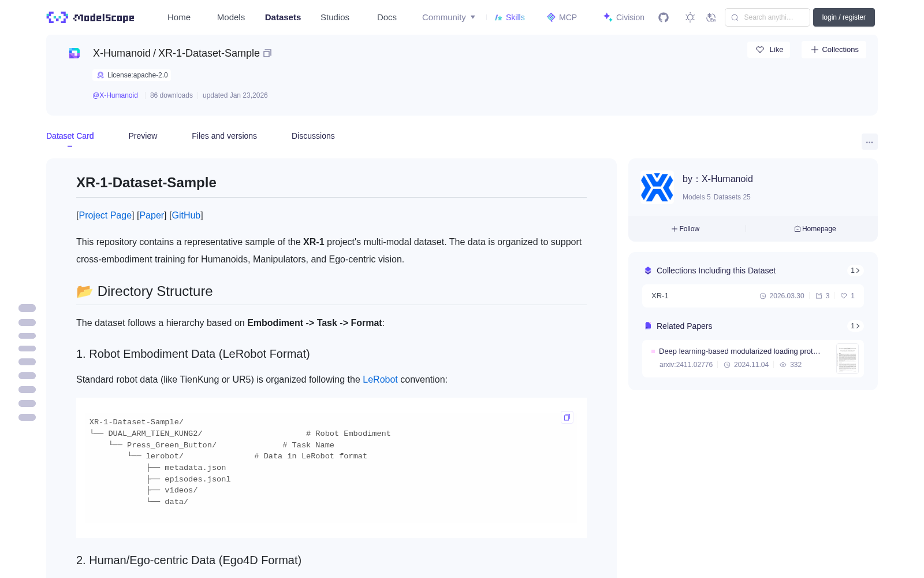Click the Datasets 25 count text
The image size is (924, 578).
(732, 197)
